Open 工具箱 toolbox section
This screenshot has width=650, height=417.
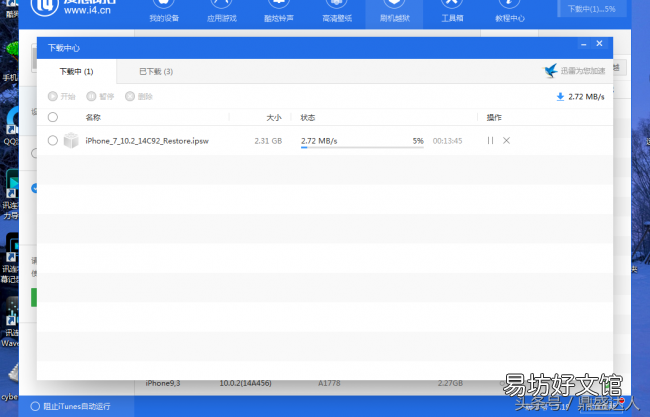pyautogui.click(x=452, y=12)
